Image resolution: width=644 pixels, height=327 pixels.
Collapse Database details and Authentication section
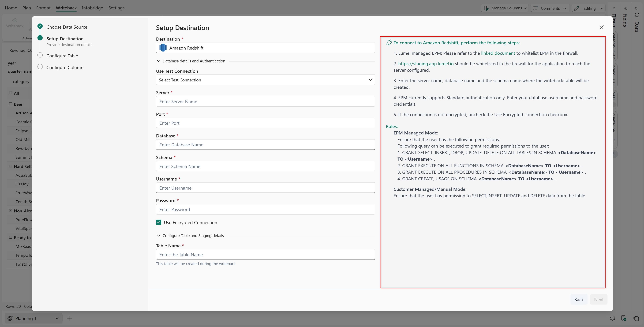(x=159, y=61)
